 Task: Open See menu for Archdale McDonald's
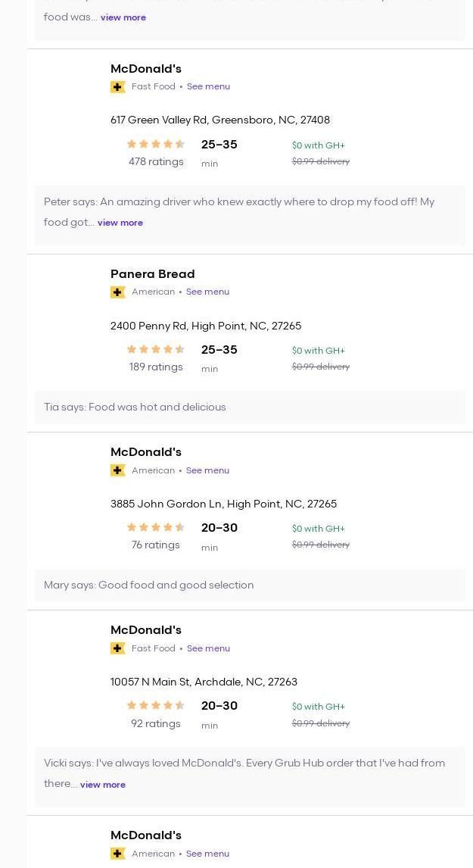click(x=208, y=648)
